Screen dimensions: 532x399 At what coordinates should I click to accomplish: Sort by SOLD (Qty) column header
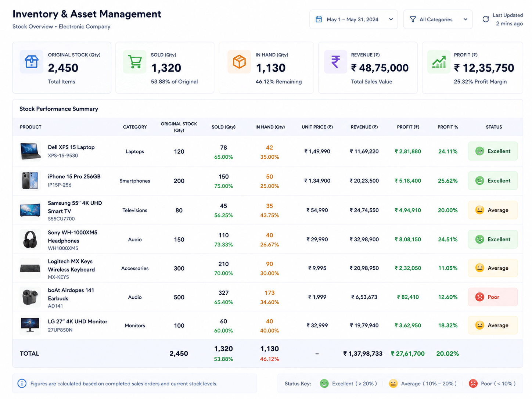[223, 127]
